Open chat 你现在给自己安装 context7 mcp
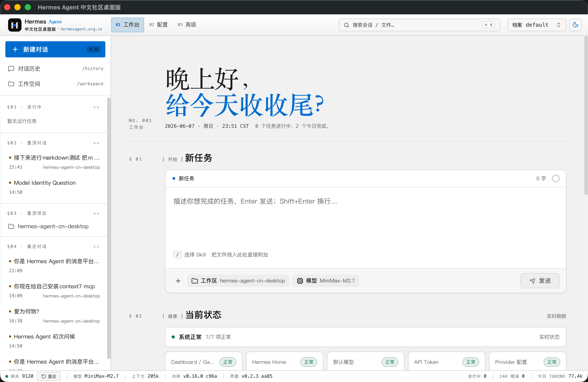 (x=54, y=291)
